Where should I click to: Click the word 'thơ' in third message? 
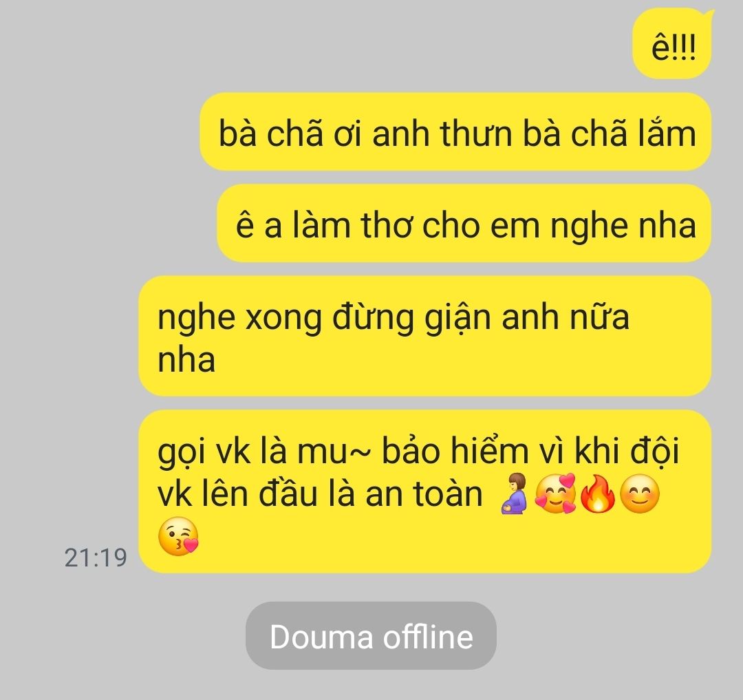coord(386,224)
